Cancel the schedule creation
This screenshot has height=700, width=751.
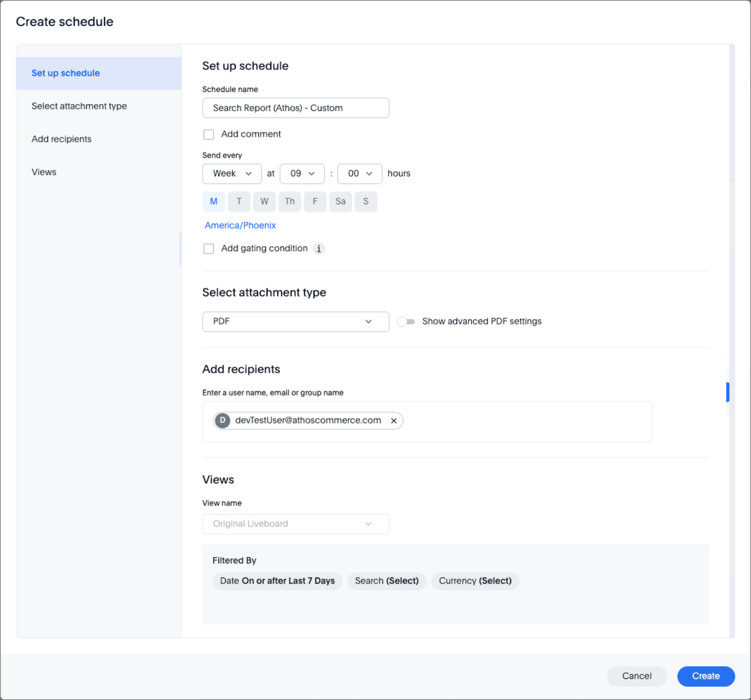click(636, 676)
